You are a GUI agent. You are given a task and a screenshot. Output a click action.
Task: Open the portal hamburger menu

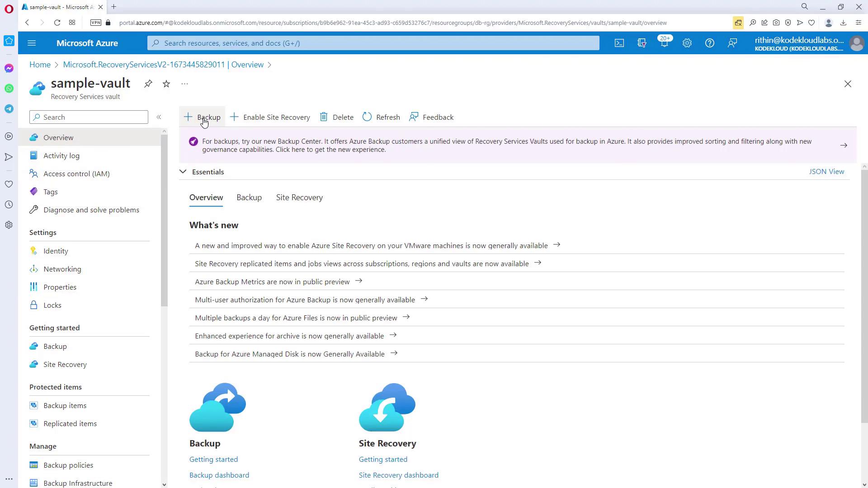[32, 43]
